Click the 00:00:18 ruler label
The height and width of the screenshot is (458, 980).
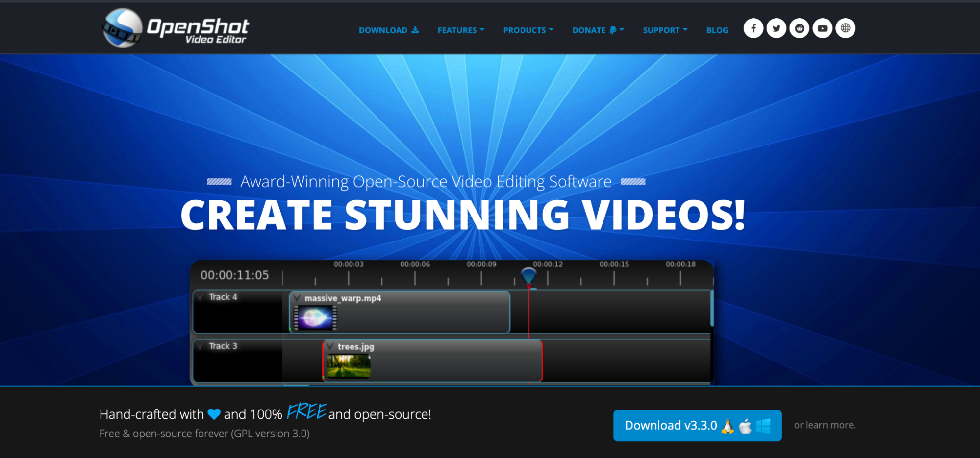(x=680, y=265)
